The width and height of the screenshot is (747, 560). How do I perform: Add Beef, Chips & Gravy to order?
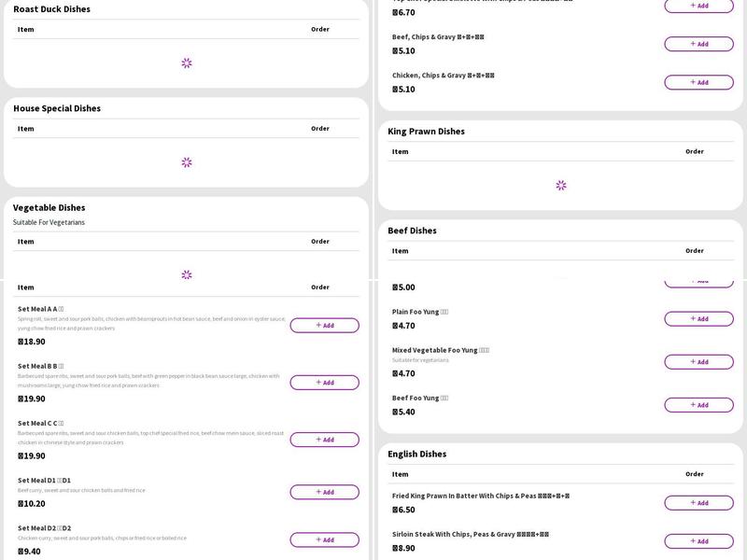pos(698,44)
